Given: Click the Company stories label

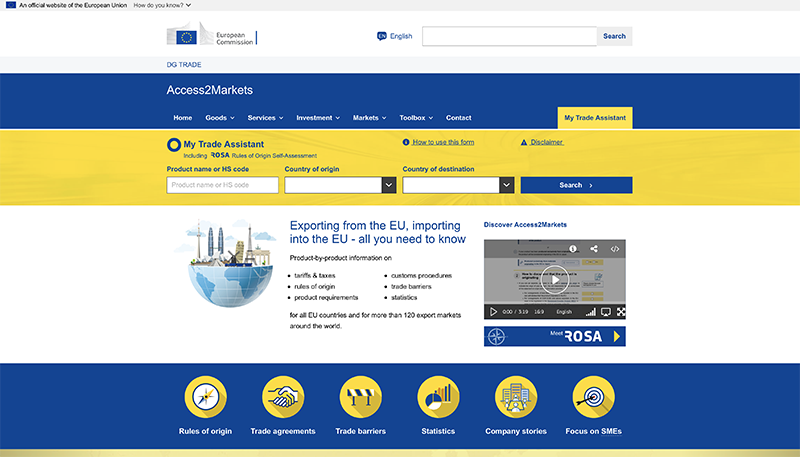Looking at the screenshot, I should pyautogui.click(x=516, y=431).
